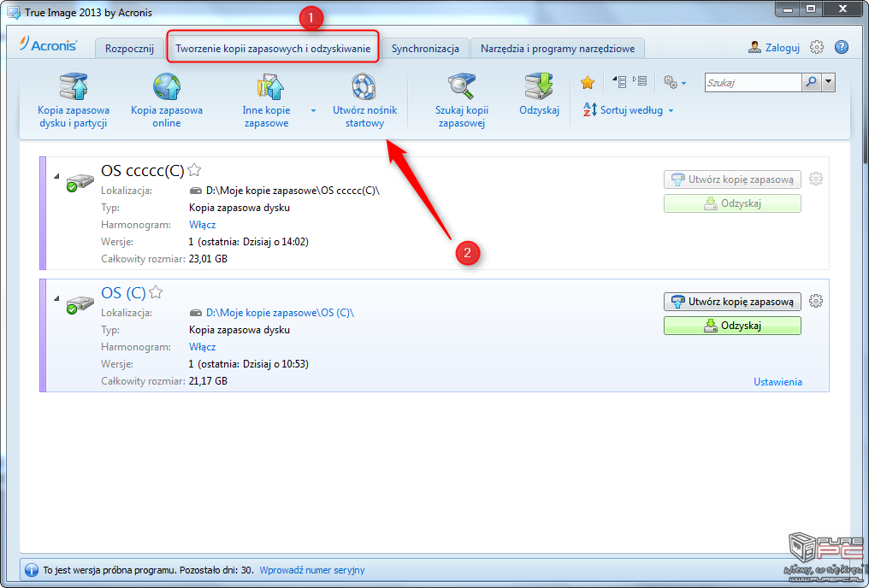This screenshot has height=588, width=869.
Task: Click the magnifier search button
Action: pyautogui.click(x=811, y=83)
